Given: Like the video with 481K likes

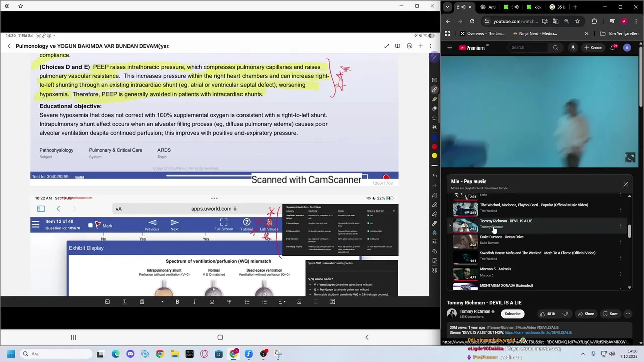Looking at the screenshot, I should pos(547,314).
